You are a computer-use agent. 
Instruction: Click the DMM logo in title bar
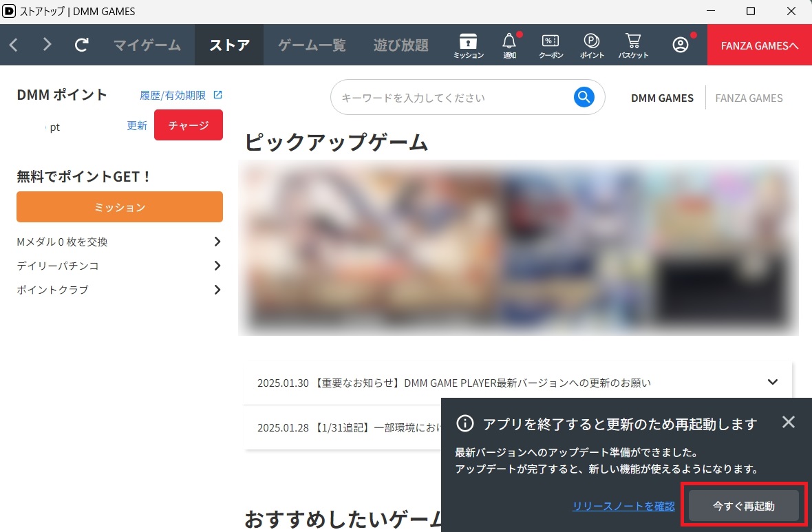(x=9, y=11)
